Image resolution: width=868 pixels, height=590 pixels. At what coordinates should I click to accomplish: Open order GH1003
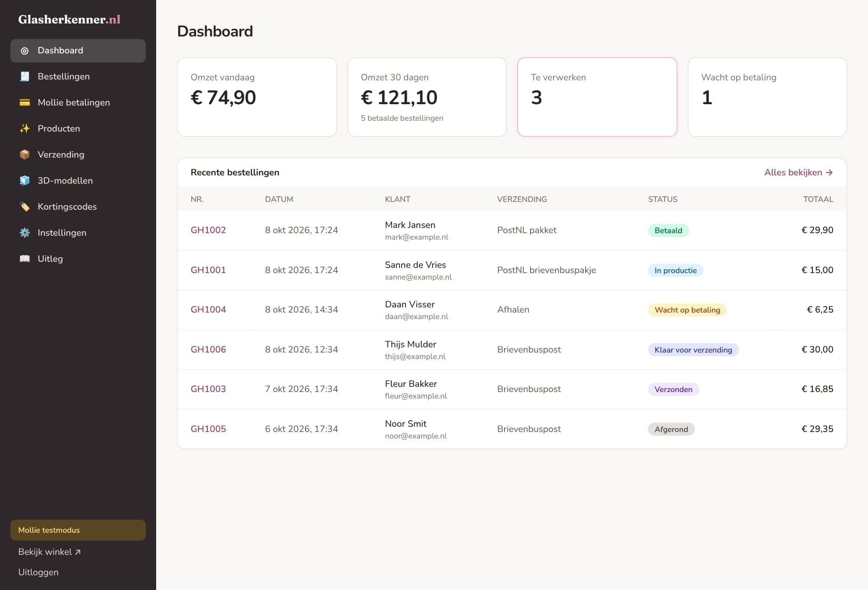click(208, 389)
